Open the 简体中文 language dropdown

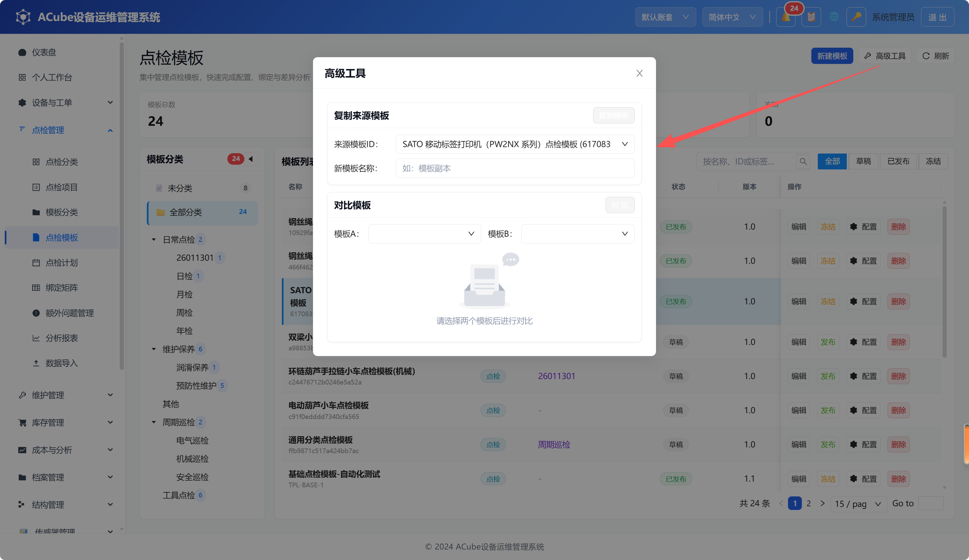(x=732, y=17)
